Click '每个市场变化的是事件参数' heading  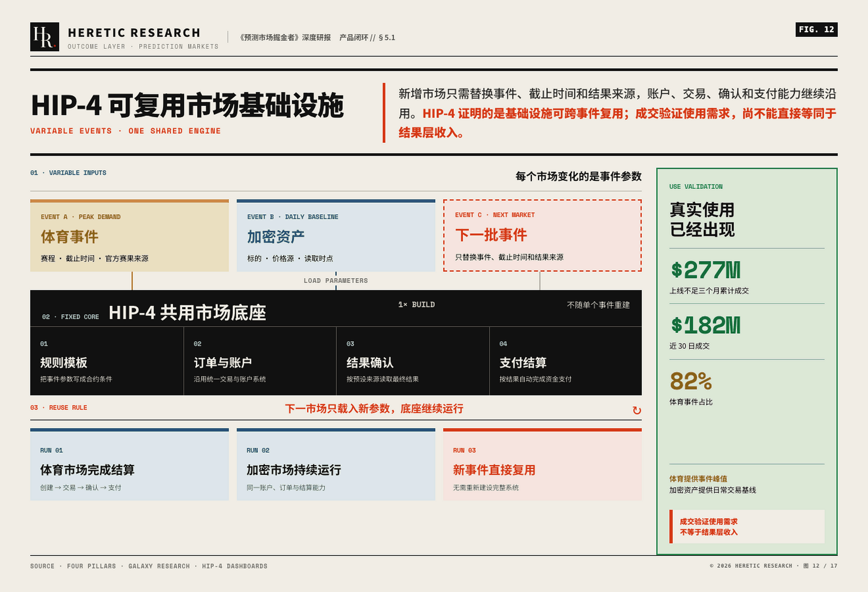coord(579,176)
